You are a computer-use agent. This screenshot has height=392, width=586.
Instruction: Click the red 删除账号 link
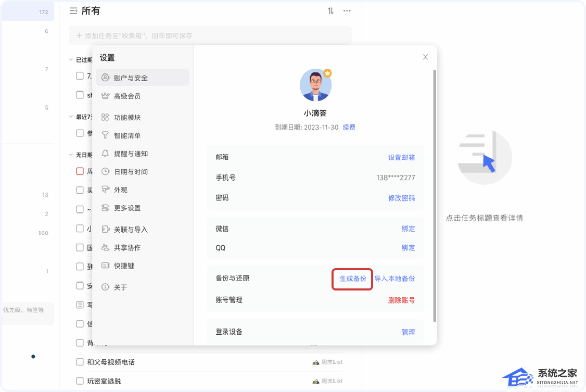click(401, 300)
